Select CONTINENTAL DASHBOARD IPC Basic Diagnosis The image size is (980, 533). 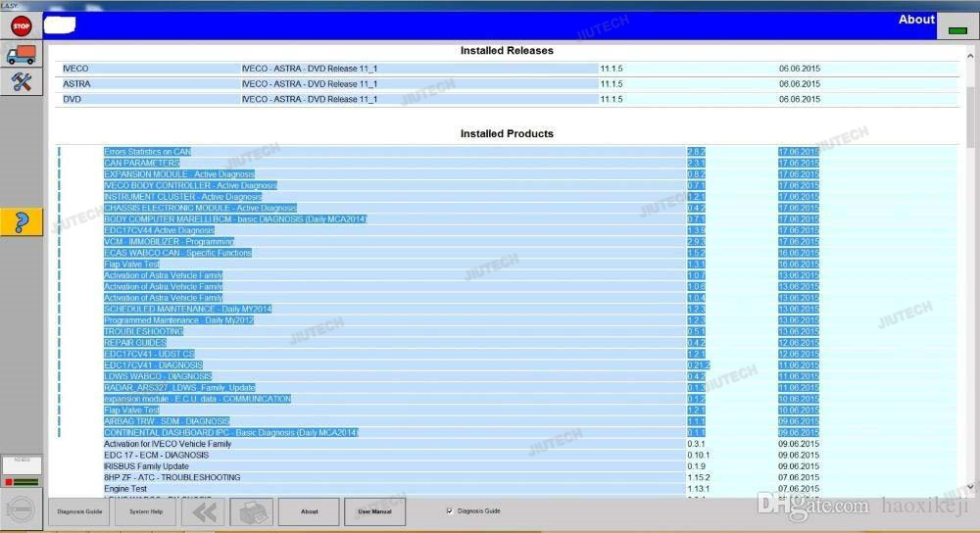[x=507, y=433]
